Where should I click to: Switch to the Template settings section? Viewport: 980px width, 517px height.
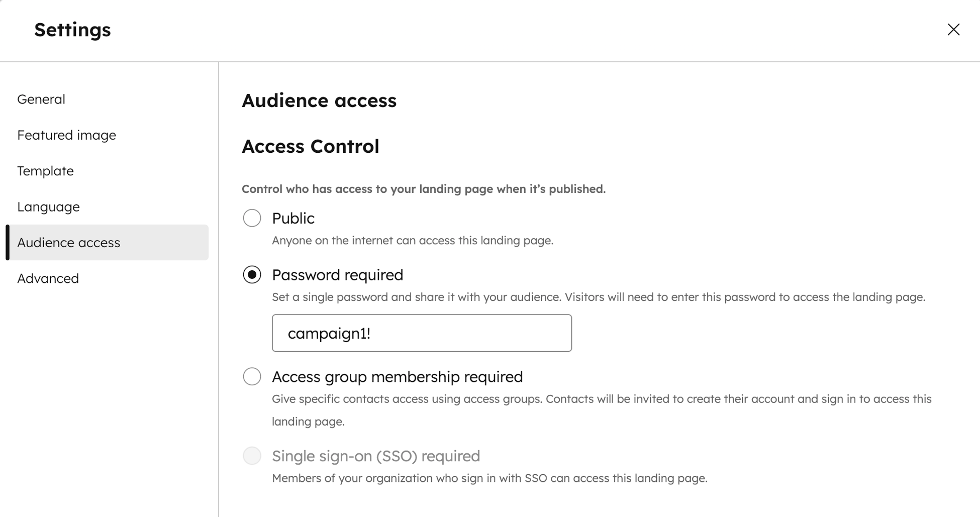[x=45, y=171]
